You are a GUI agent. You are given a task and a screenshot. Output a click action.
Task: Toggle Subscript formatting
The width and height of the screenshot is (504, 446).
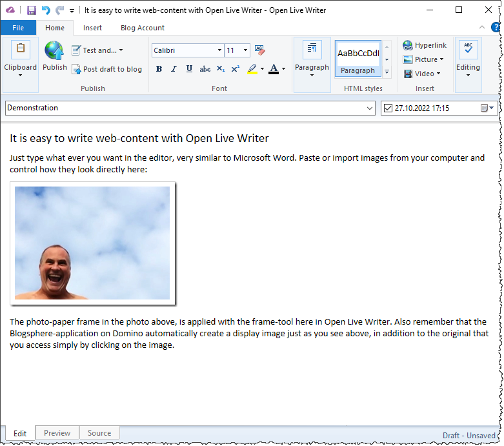[x=221, y=69]
